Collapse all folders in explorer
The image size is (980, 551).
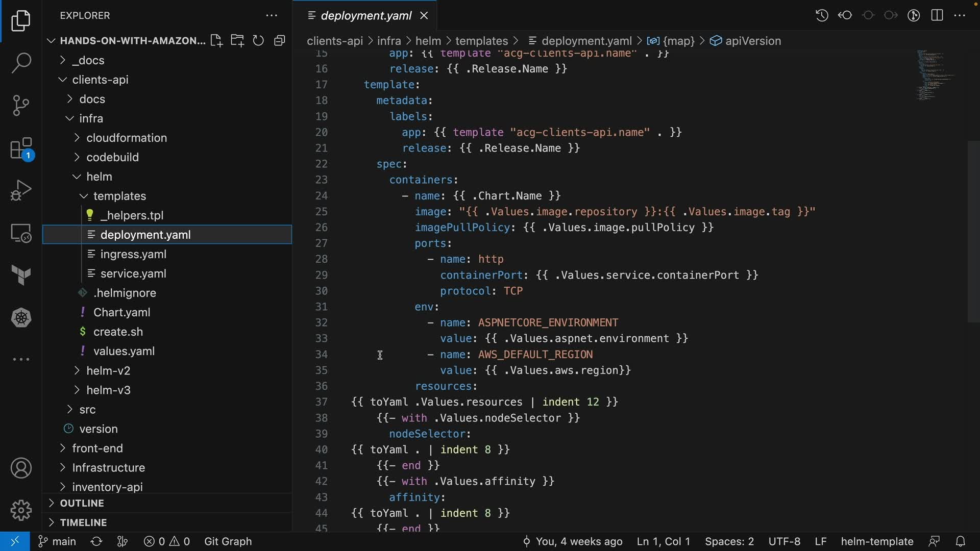tap(279, 41)
